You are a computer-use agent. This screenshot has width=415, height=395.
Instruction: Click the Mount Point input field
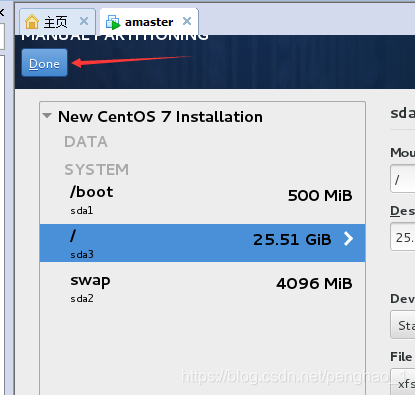[x=403, y=179]
